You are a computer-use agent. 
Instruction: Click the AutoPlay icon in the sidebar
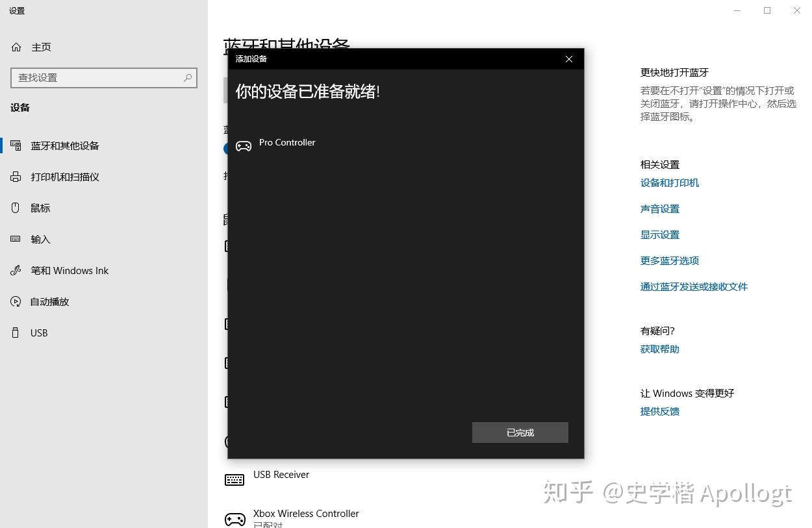pos(16,301)
